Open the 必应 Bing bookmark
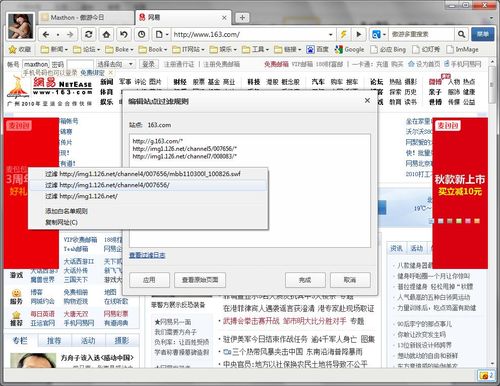This screenshot has width=500, height=386. (x=388, y=50)
